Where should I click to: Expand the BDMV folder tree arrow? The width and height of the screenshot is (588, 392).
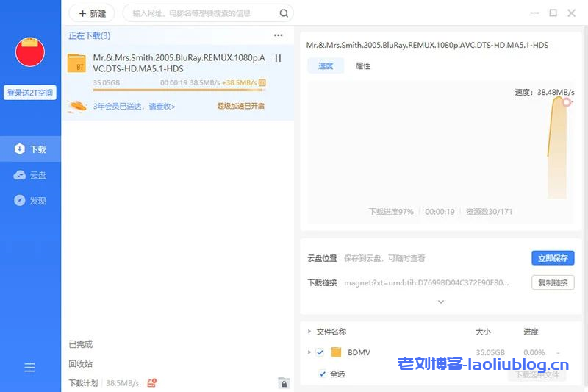click(309, 352)
